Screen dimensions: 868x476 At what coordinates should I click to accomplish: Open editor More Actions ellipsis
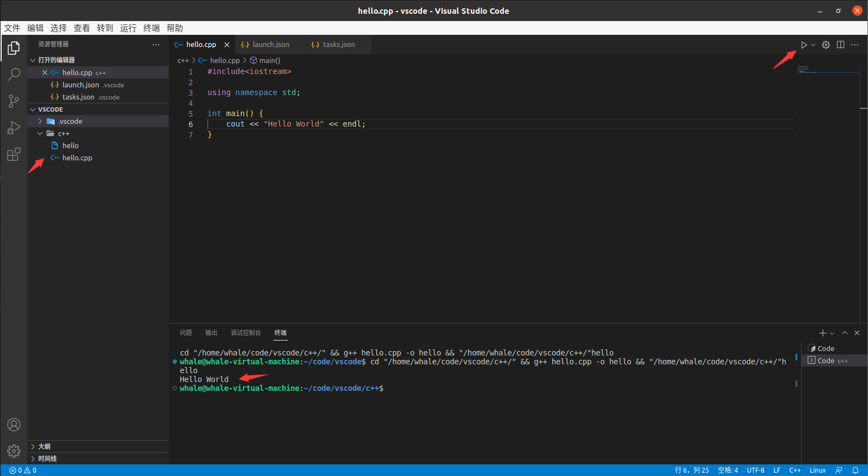855,45
